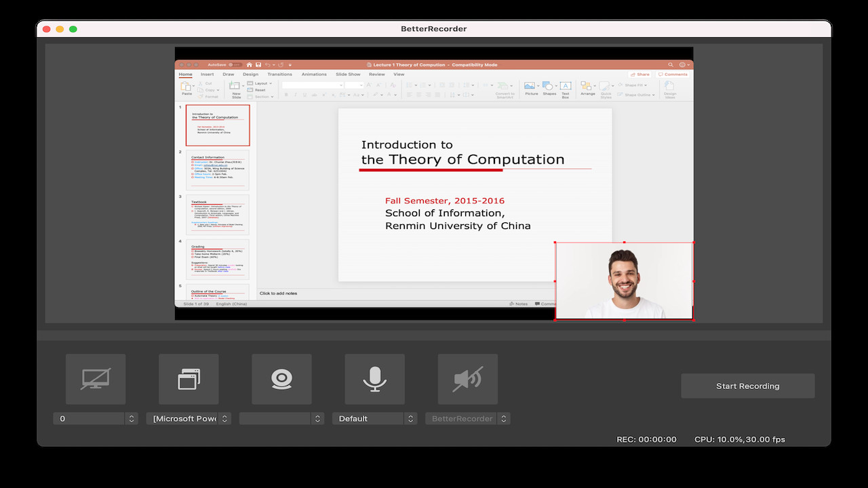Select the microphone input icon
868x488 pixels.
click(x=374, y=379)
